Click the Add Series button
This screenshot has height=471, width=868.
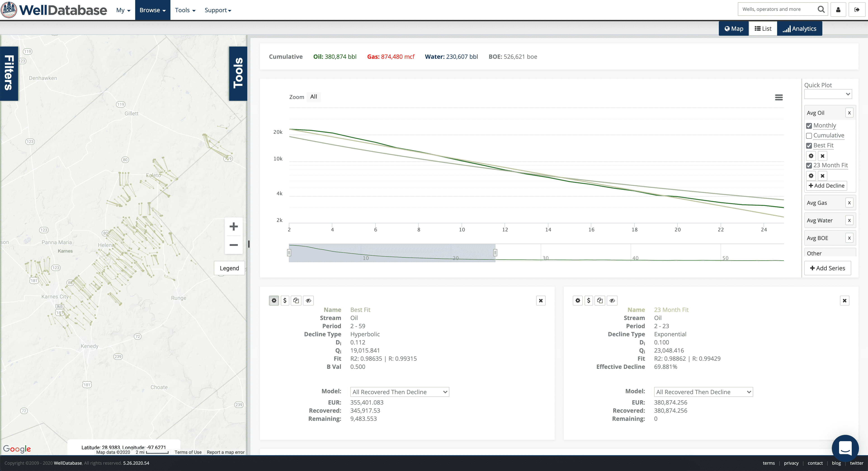click(x=828, y=268)
